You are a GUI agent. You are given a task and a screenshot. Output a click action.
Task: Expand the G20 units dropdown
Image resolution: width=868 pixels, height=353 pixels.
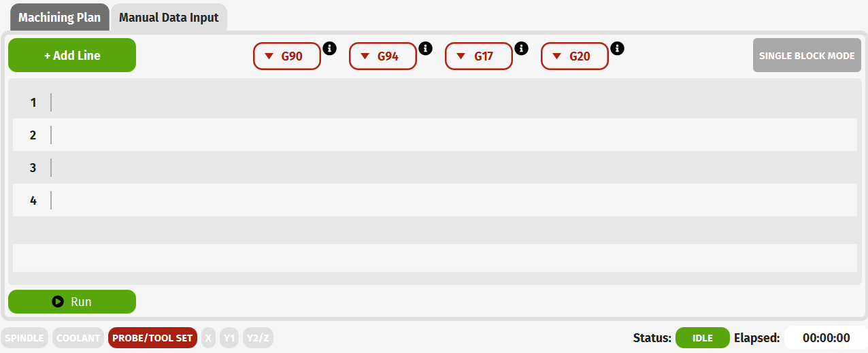tap(574, 56)
